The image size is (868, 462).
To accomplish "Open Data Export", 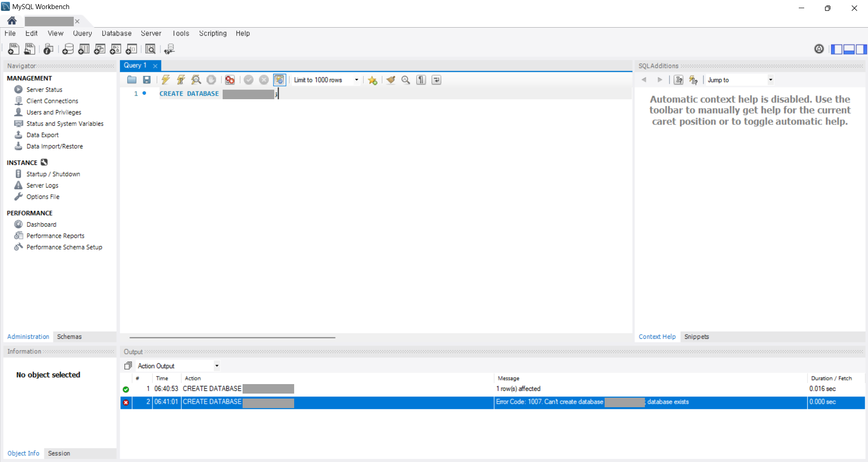I will point(43,135).
